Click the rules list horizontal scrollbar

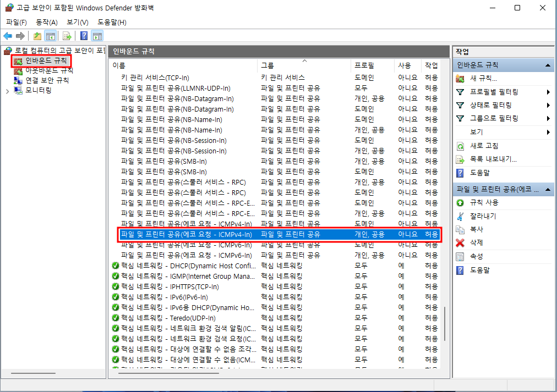point(168,373)
